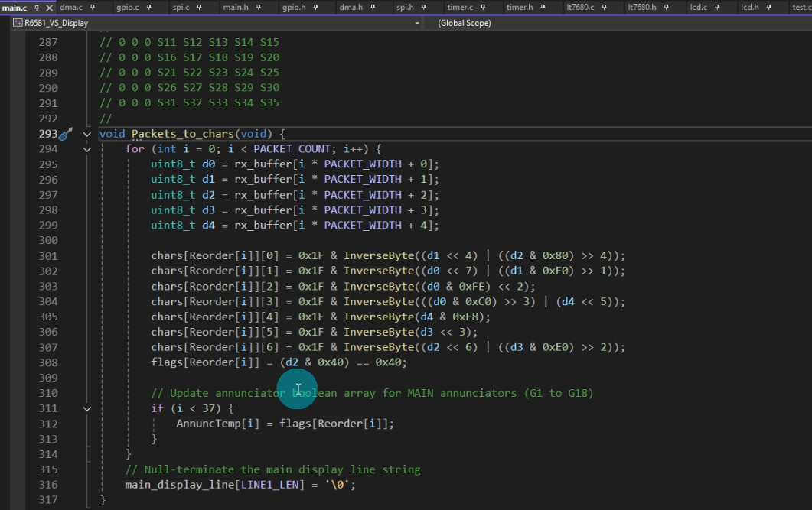Click line number 309 in the gutter
Image resolution: width=812 pixels, height=510 pixels.
coord(48,378)
